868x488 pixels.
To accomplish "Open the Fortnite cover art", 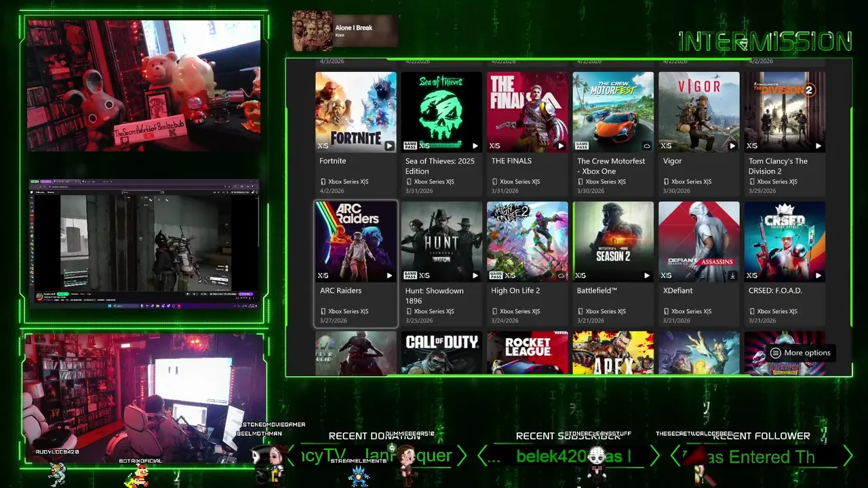I will [x=356, y=112].
